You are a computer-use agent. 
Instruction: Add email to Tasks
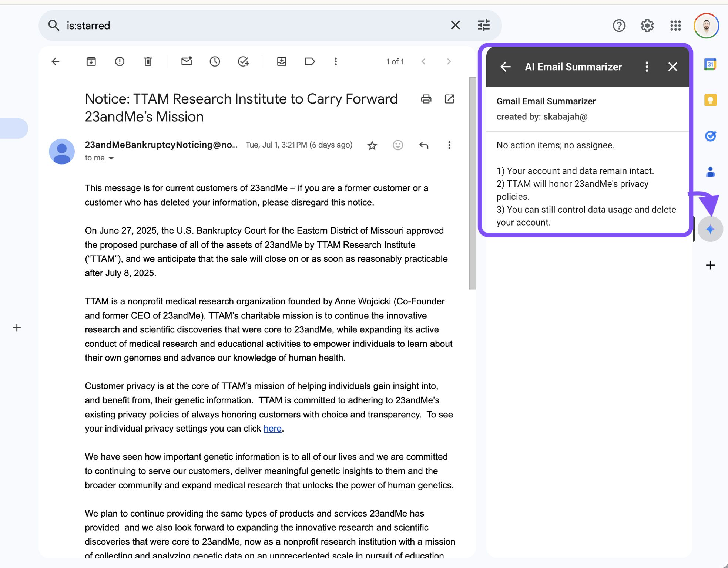coord(243,61)
